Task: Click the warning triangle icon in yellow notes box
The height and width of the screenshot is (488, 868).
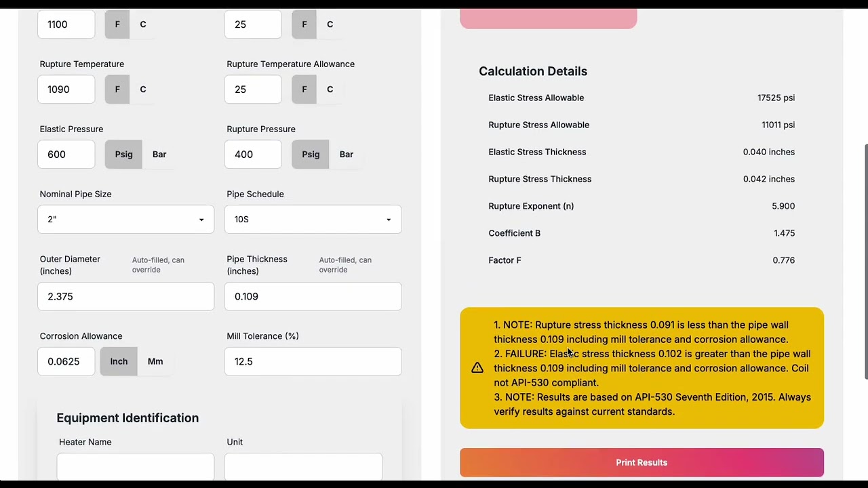Action: coord(477,367)
